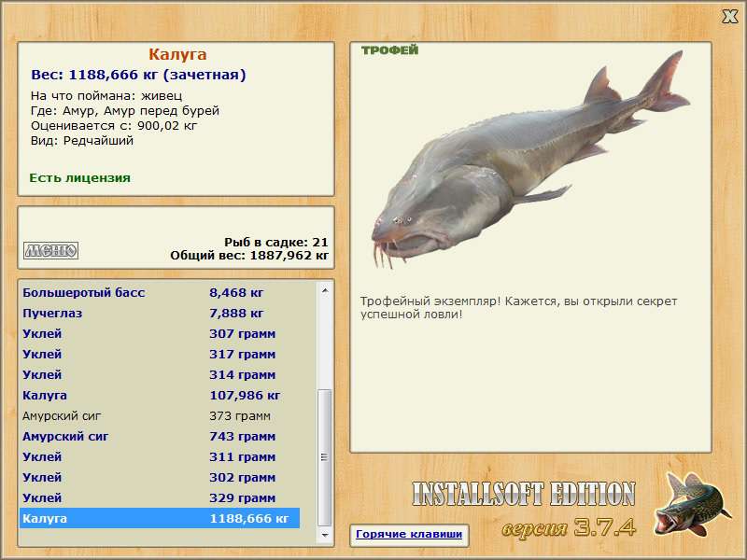Select Большеротый басс 8,468 кг entry
Viewport: 747px width, 560px height.
pyautogui.click(x=160, y=292)
